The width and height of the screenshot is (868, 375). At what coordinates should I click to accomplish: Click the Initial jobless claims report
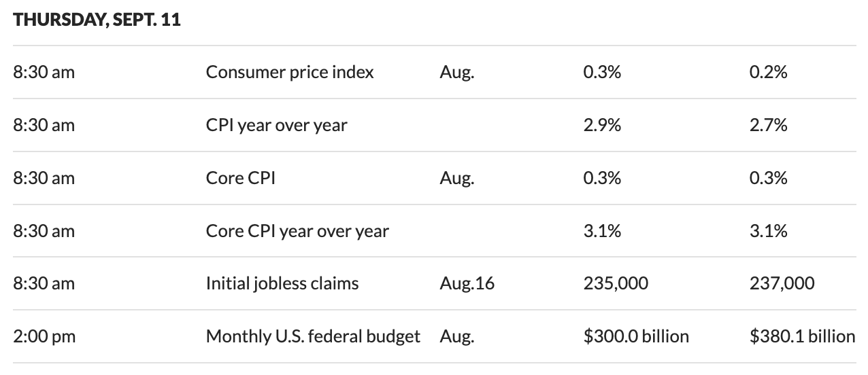282,283
